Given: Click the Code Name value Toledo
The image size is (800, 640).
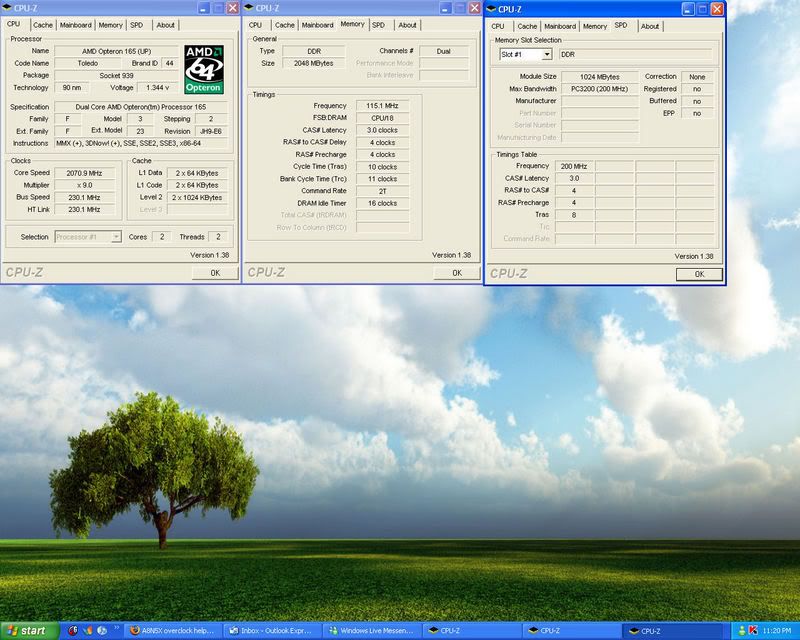Looking at the screenshot, I should click(x=88, y=63).
